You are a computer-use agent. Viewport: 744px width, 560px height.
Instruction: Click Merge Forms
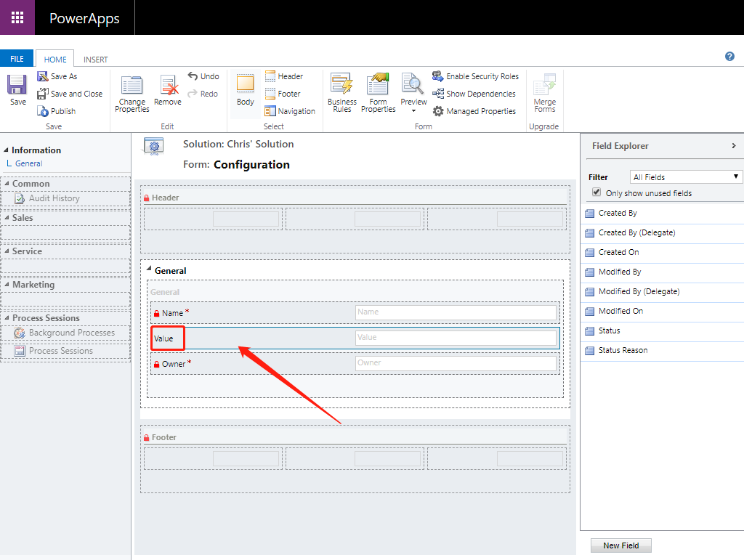click(x=545, y=93)
